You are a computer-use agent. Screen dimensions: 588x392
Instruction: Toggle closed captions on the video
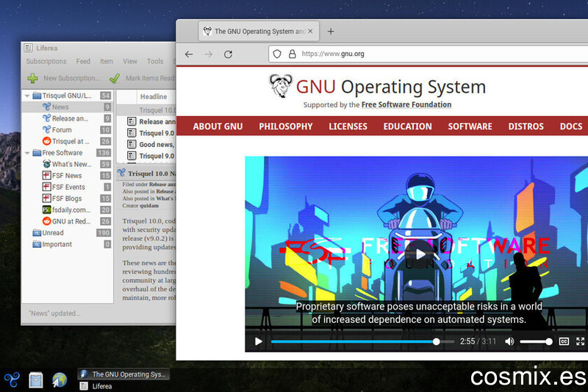564,341
